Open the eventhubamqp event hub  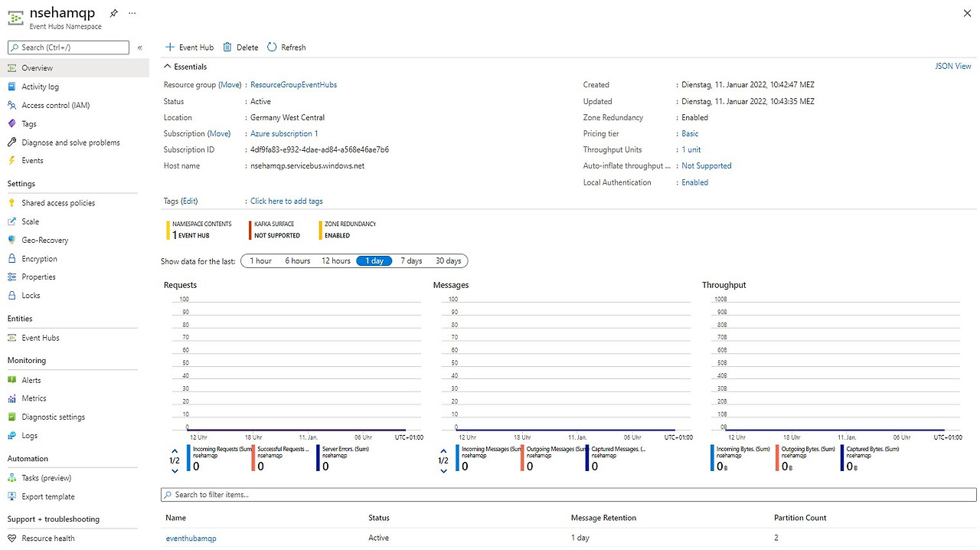[x=191, y=538]
